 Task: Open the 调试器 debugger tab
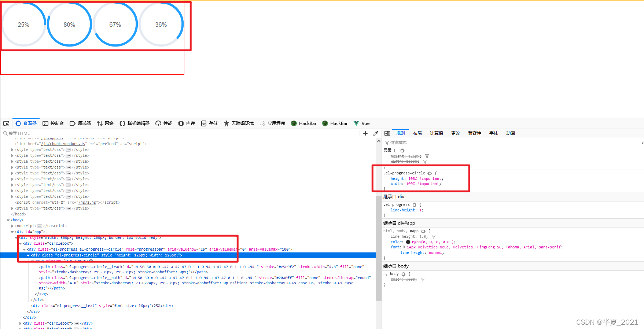click(80, 123)
